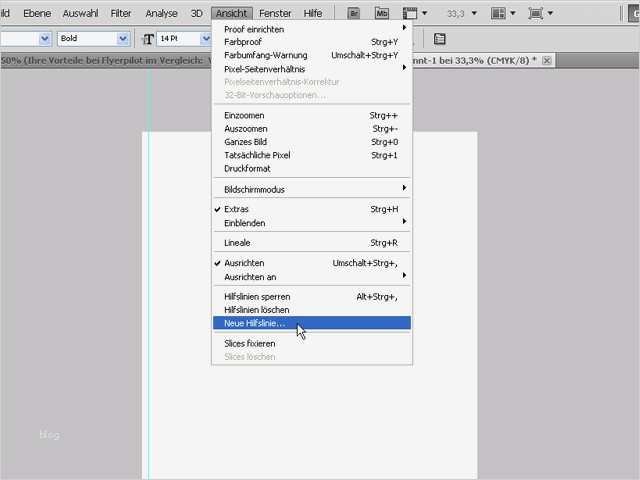Open dropdown arrow beside view extras
The image size is (640, 480).
point(424,13)
